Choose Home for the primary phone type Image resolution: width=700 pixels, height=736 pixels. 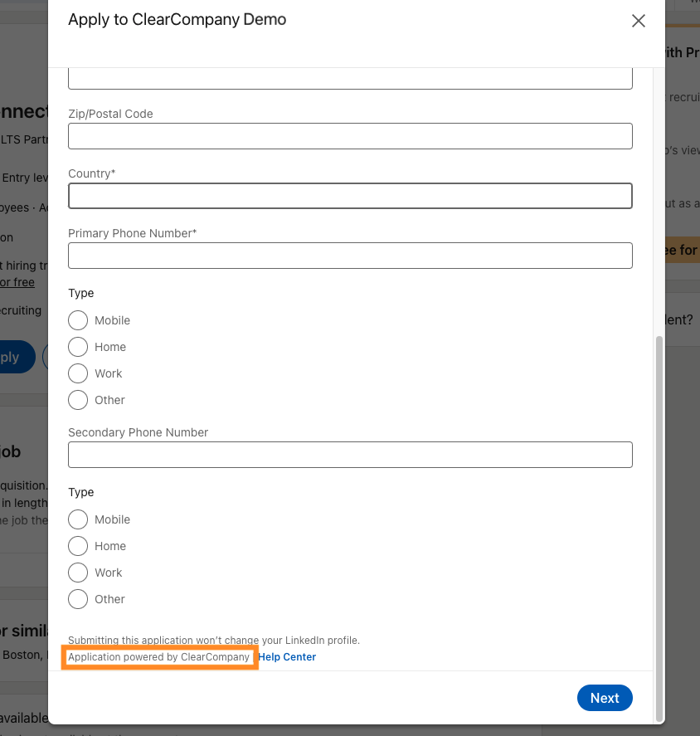pos(78,347)
